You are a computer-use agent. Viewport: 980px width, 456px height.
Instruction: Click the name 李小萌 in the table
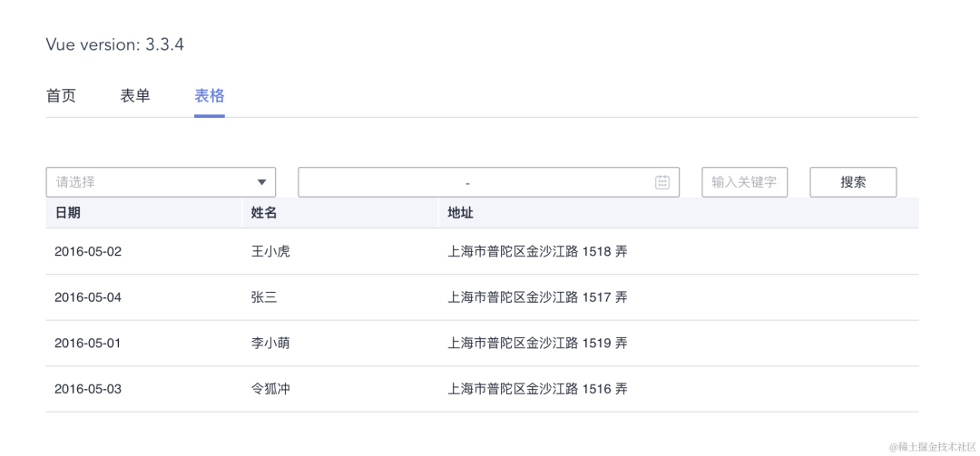pos(270,344)
